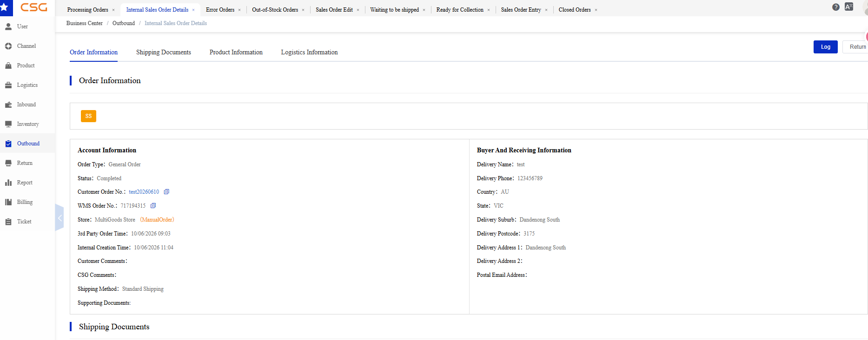Open the Inventory sidebar icon
The image size is (868, 340).
click(8, 124)
